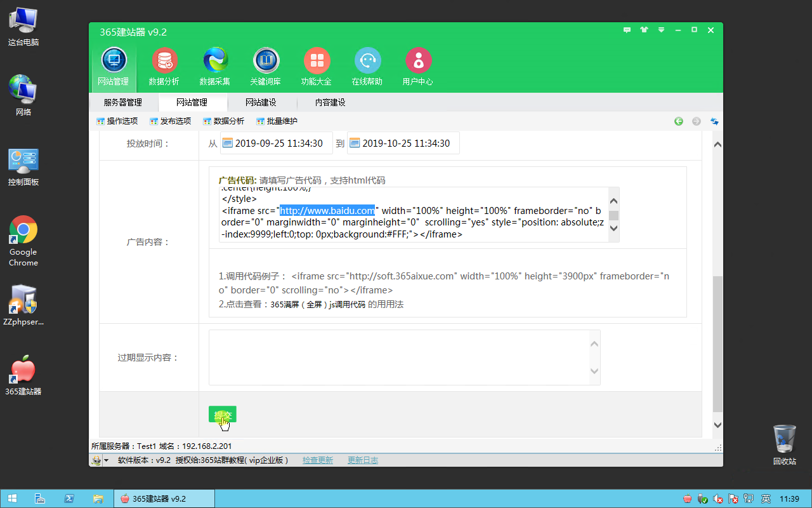The image size is (812, 508).
Task: Open the 网站管理 module in top ribbon
Action: [x=114, y=67]
